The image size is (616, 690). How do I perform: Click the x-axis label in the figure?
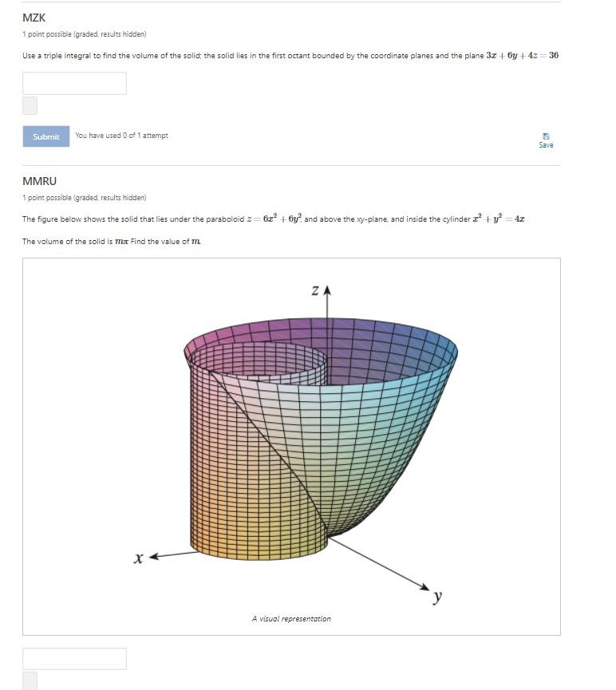click(x=140, y=556)
